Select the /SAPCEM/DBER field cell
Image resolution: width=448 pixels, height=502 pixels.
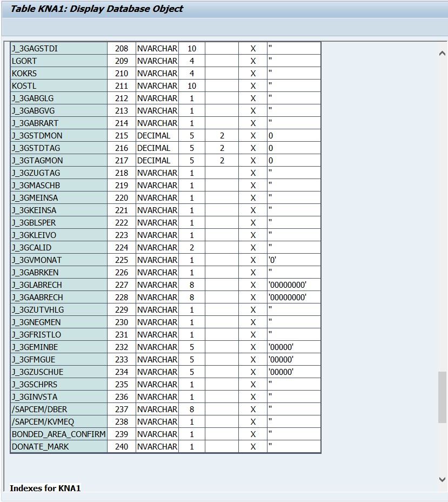(59, 409)
